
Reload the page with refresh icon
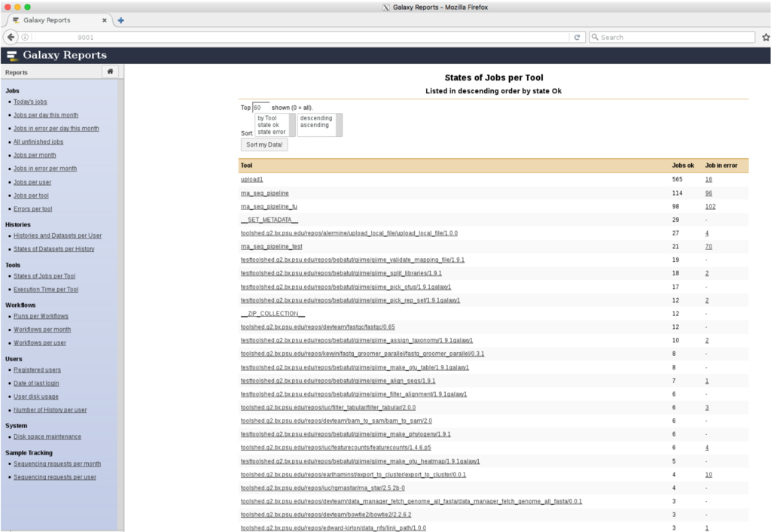pos(577,38)
